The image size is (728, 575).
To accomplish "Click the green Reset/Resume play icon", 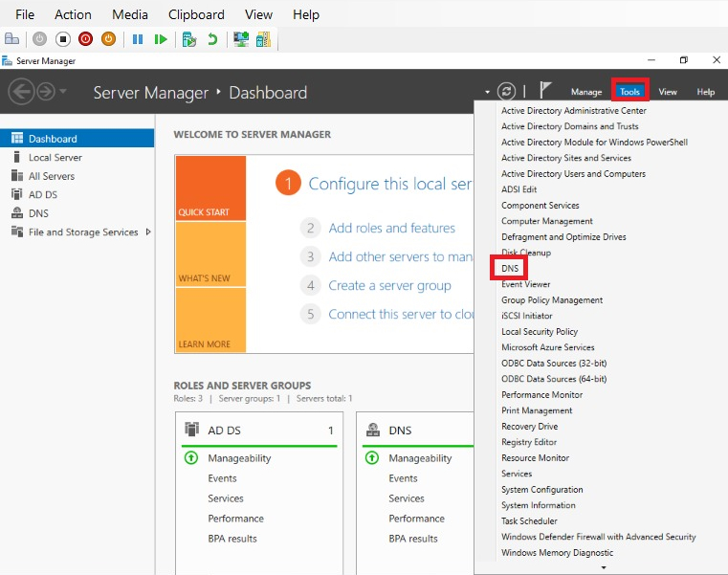I will click(161, 39).
